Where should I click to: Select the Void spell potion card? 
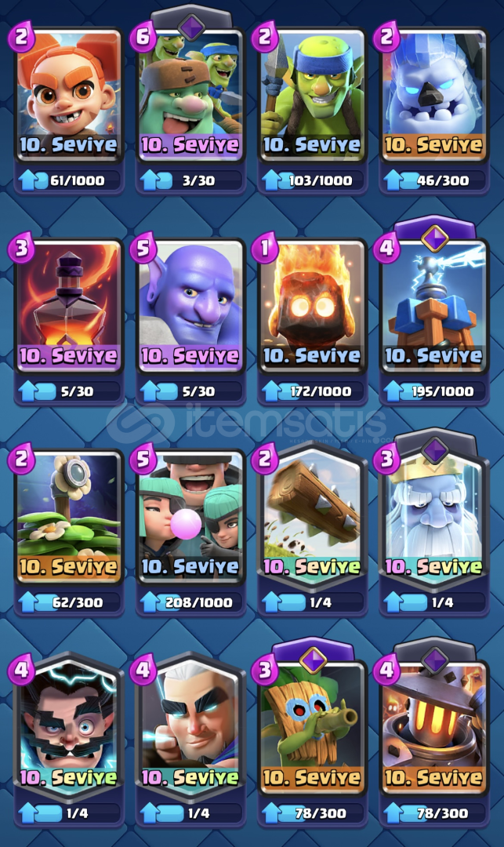[68, 306]
